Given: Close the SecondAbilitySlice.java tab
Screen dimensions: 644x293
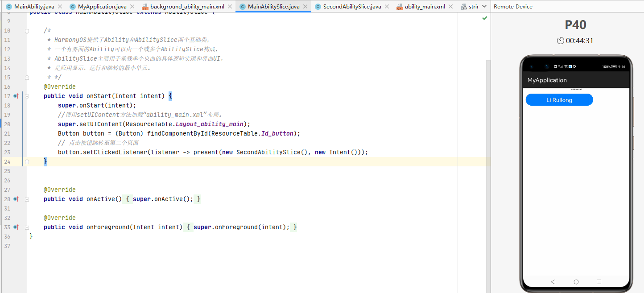Looking at the screenshot, I should 387,7.
